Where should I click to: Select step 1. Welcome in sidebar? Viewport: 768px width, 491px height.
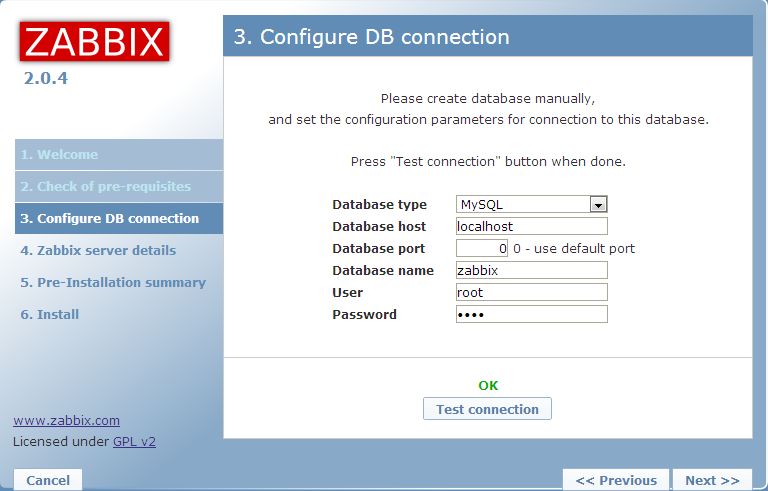click(119, 155)
